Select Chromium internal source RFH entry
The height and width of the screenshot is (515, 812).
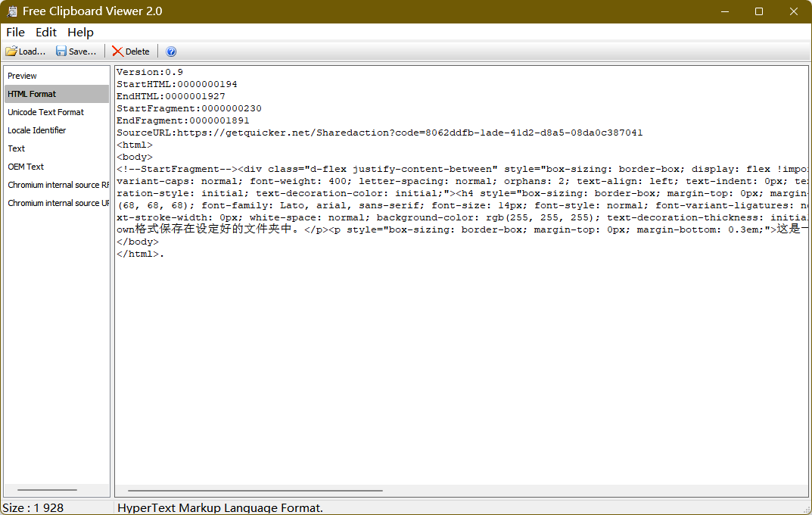click(57, 185)
